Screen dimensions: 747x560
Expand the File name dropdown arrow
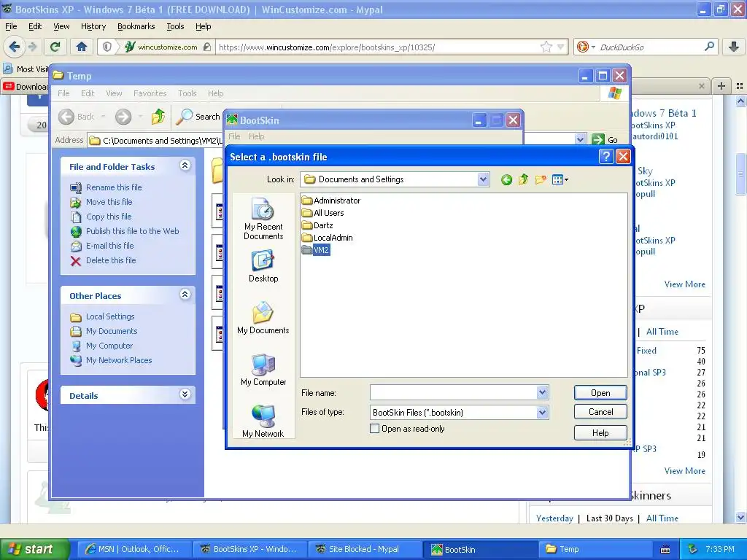pyautogui.click(x=542, y=393)
